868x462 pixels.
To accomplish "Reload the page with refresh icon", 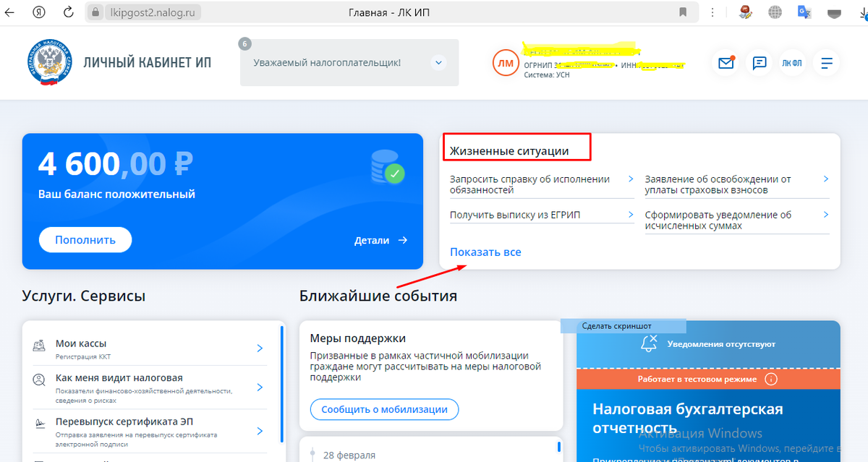I will 69,12.
